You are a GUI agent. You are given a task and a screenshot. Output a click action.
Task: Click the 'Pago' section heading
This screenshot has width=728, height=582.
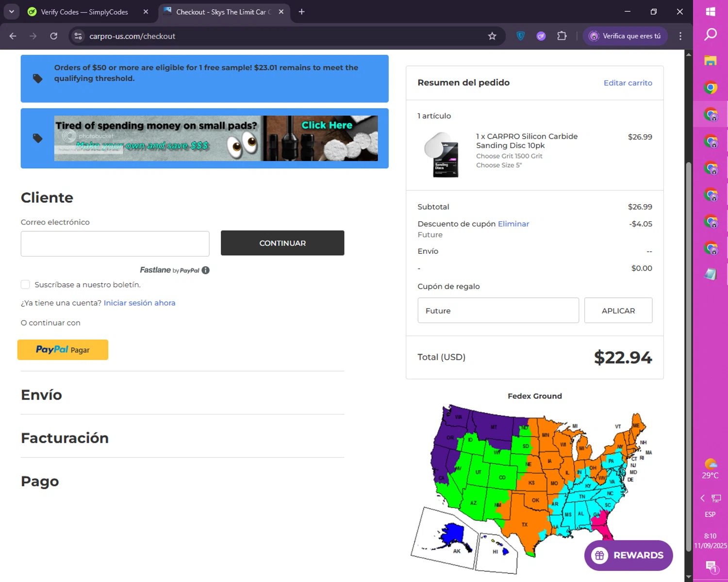[x=40, y=481]
